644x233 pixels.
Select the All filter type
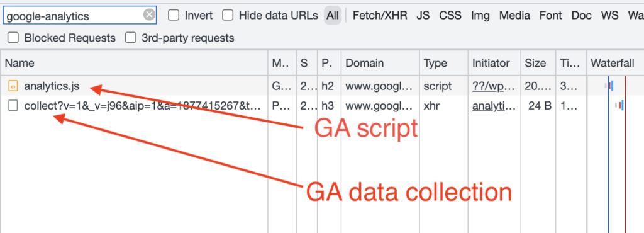tap(332, 16)
